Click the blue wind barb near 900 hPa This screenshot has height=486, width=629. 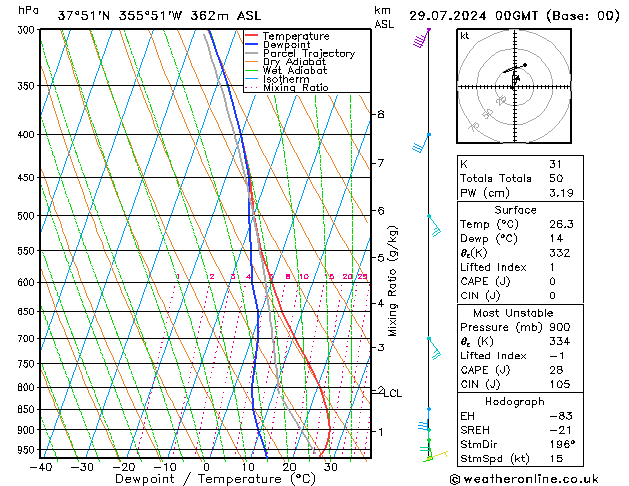click(424, 424)
